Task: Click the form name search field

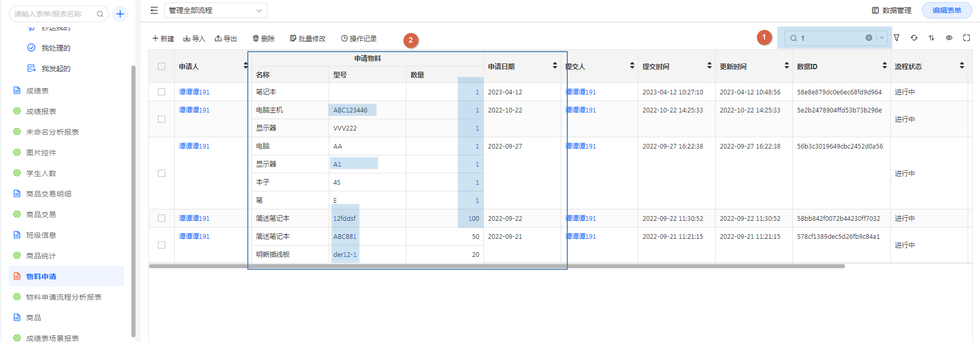Action: coord(53,14)
